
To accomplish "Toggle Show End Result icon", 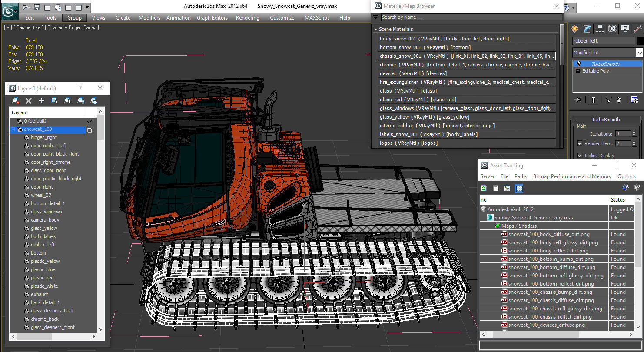I will pos(594,100).
